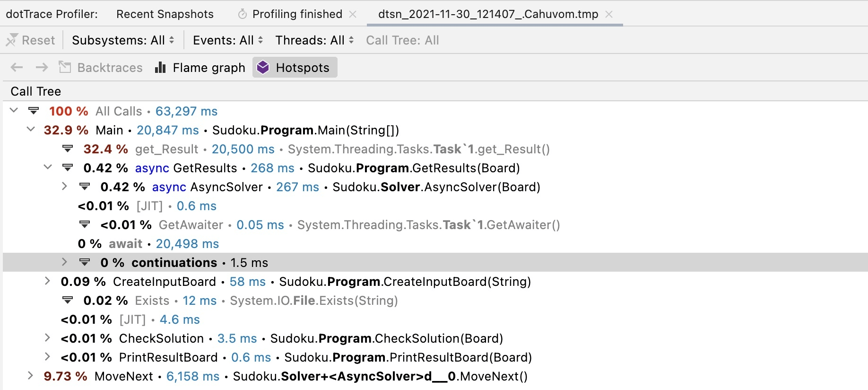Open the Threads filter dropdown
Viewport: 868px width, 390px height.
click(314, 41)
